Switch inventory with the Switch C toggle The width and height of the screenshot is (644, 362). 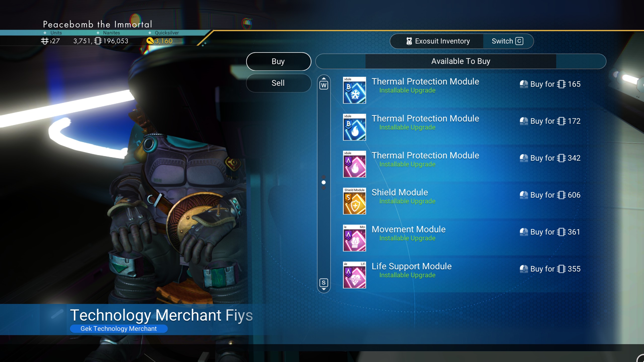coord(508,41)
